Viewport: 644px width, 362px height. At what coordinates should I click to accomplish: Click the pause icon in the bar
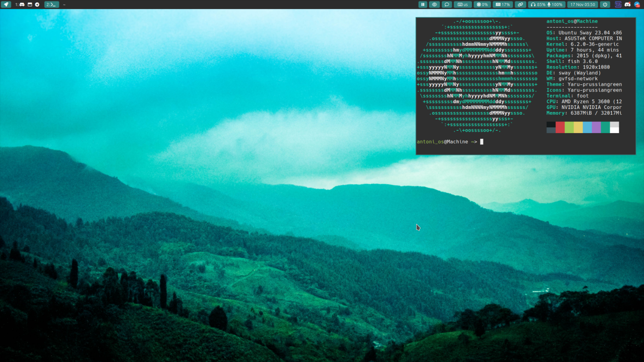click(x=423, y=5)
